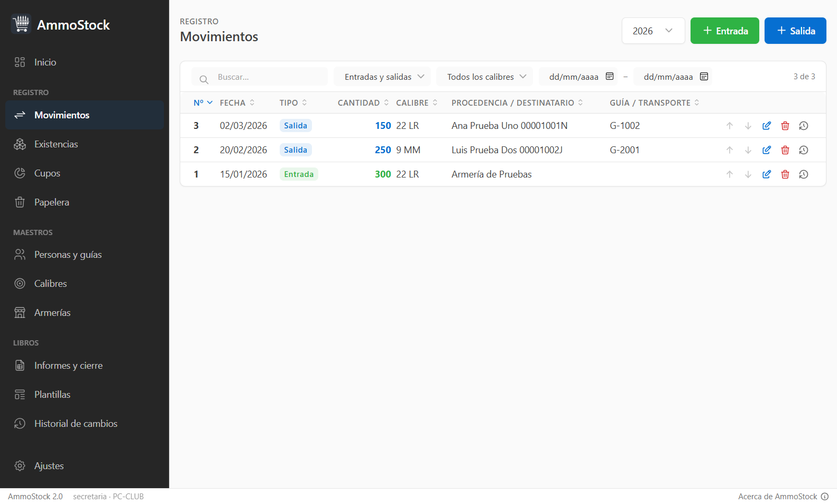Edit movement 2 for Luis Prueba Dos
Viewport: 837px width, 504px height.
767,150
